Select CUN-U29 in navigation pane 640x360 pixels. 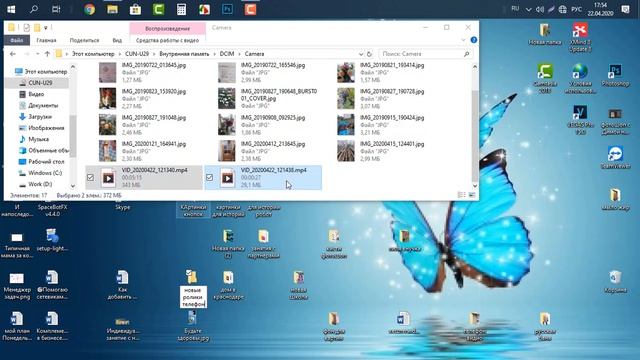[x=40, y=82]
